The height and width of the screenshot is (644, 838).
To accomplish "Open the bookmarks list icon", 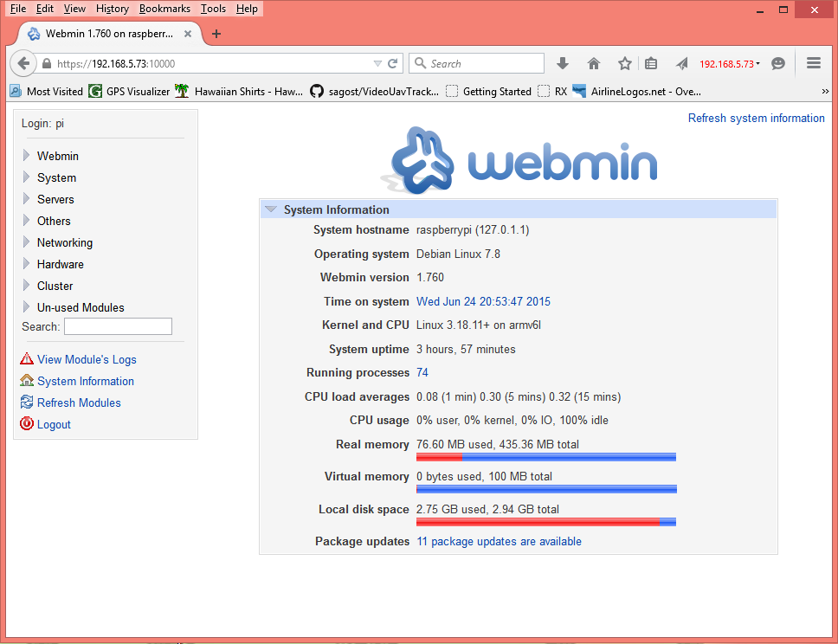I will click(x=650, y=63).
